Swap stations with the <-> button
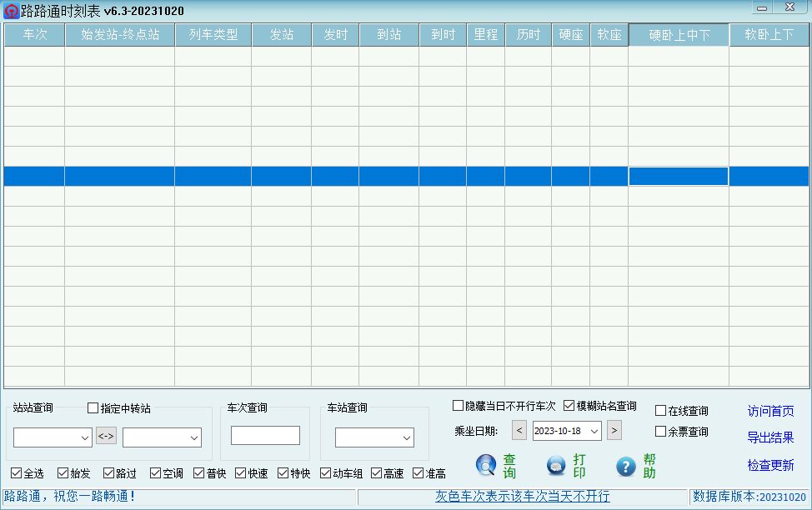 (106, 436)
